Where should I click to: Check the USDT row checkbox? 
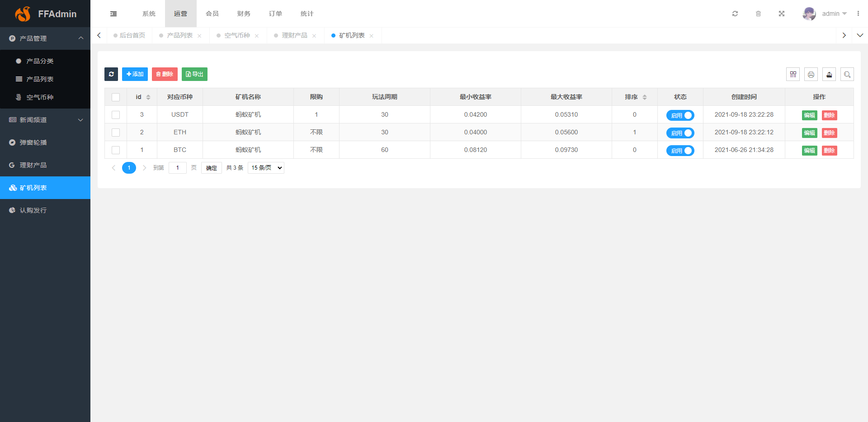click(116, 115)
